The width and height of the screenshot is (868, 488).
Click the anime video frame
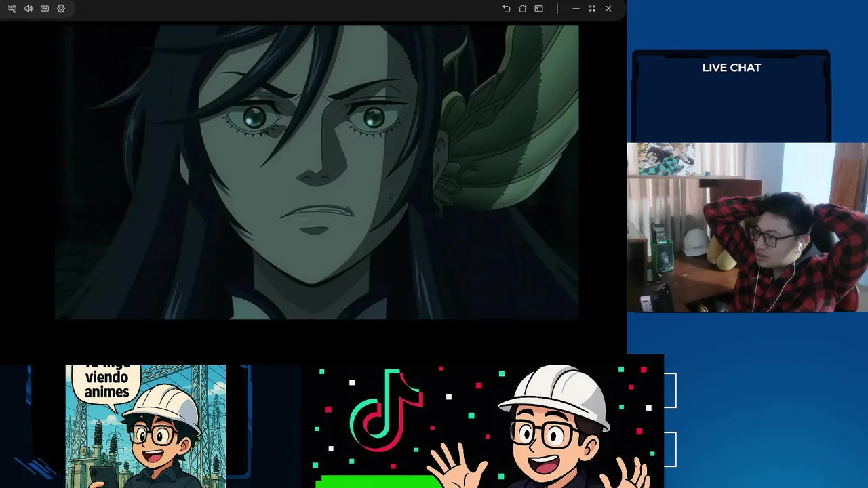pos(317,172)
